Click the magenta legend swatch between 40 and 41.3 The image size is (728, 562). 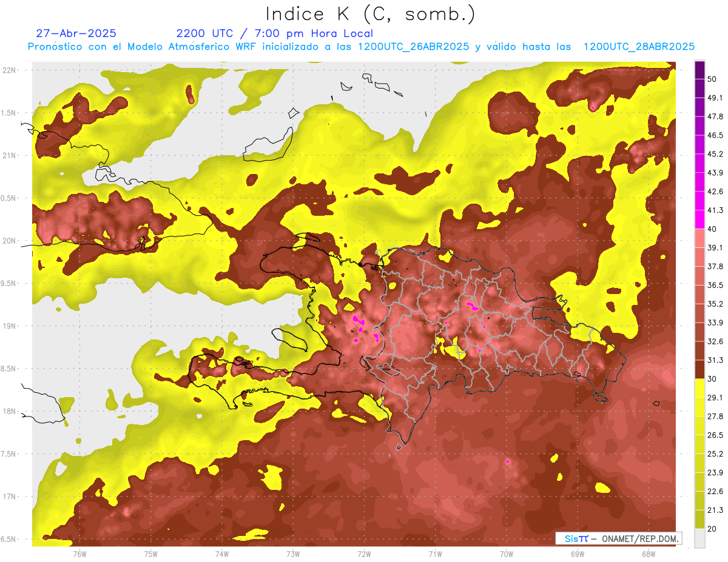[699, 219]
